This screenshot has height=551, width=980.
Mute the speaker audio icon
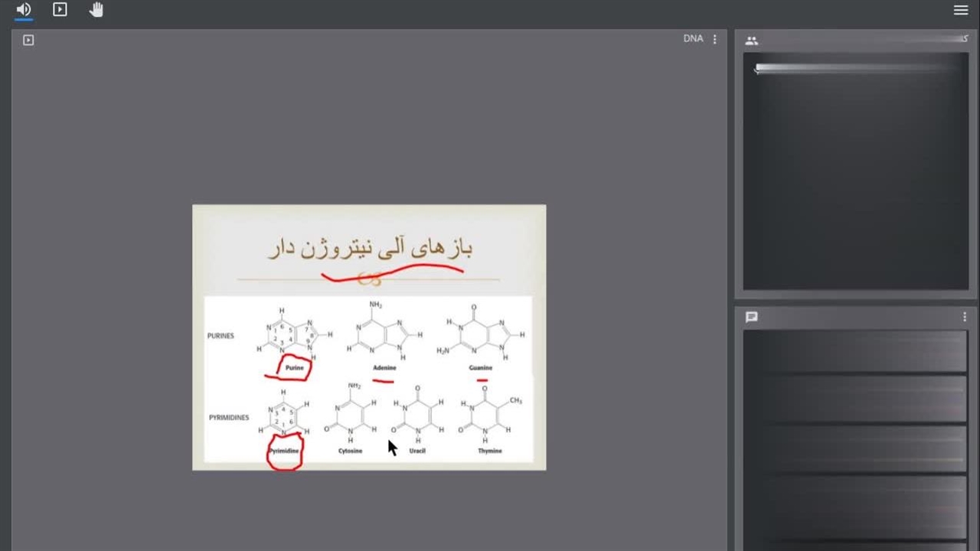coord(24,10)
